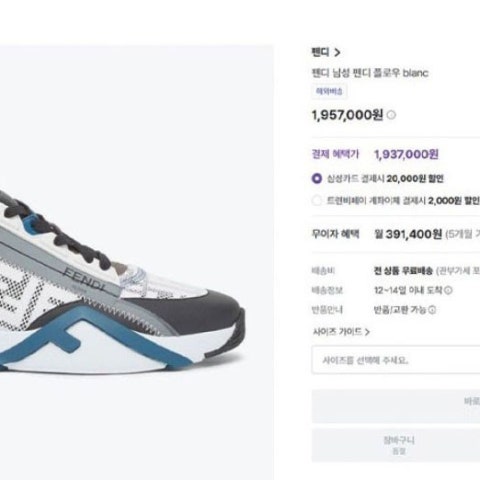Open the 사이즈 가이드 link

[x=337, y=332]
